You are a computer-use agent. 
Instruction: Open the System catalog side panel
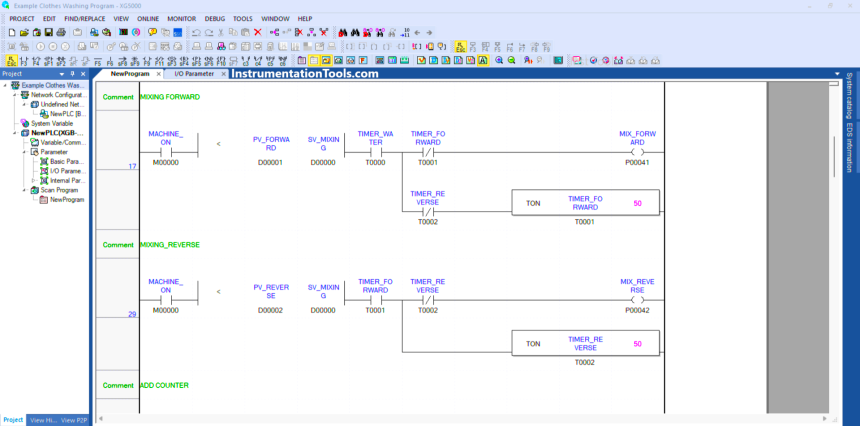click(x=849, y=95)
